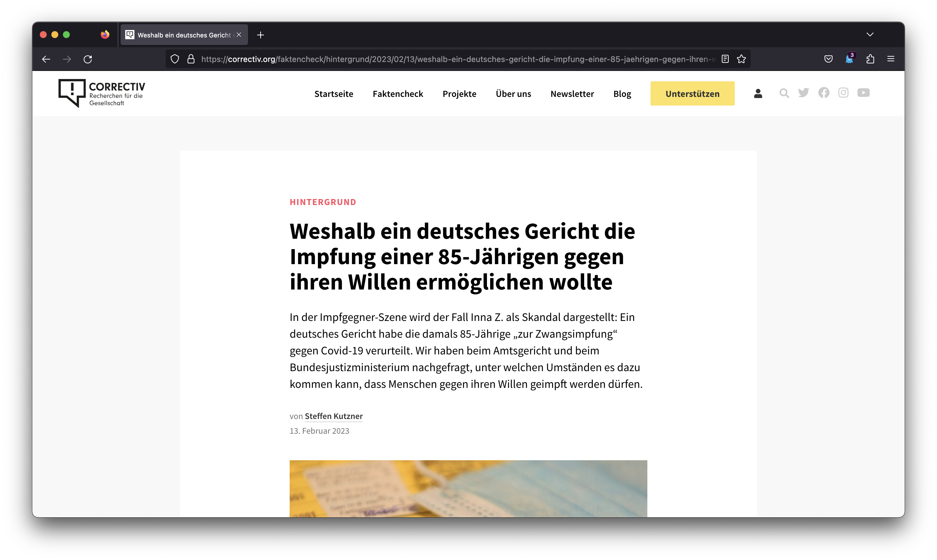Open the extensions puzzle-piece icon
This screenshot has width=937, height=560.
(870, 59)
